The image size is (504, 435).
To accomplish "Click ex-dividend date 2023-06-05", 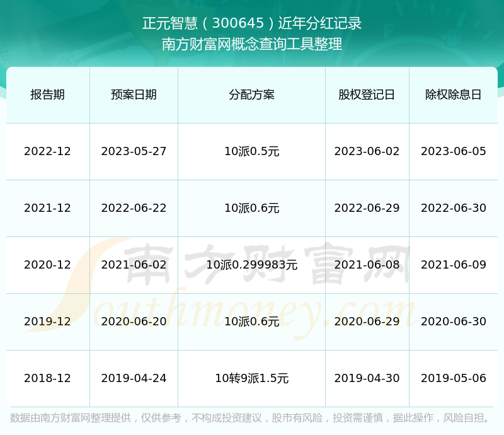I will [x=453, y=151].
